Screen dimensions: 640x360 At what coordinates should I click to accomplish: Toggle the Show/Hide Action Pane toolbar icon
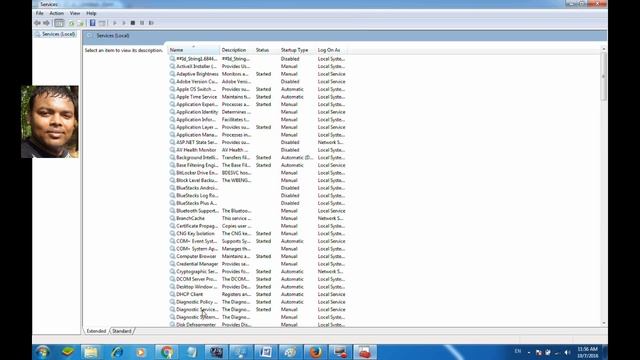[102, 23]
